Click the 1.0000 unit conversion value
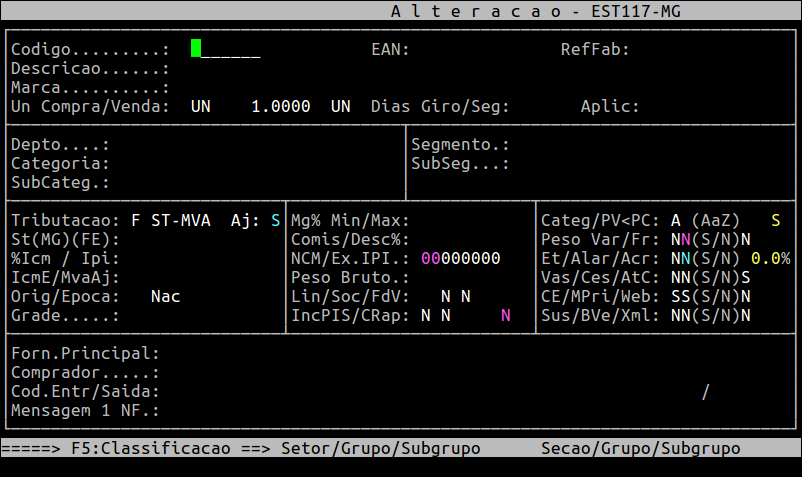This screenshot has height=477, width=802. click(x=280, y=106)
